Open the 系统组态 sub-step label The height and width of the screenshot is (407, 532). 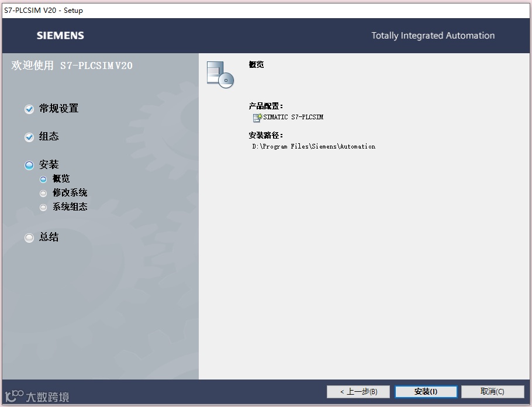click(x=70, y=206)
